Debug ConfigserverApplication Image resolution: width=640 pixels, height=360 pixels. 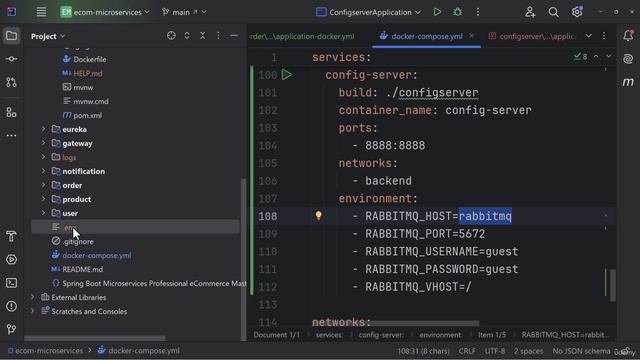pyautogui.click(x=458, y=12)
